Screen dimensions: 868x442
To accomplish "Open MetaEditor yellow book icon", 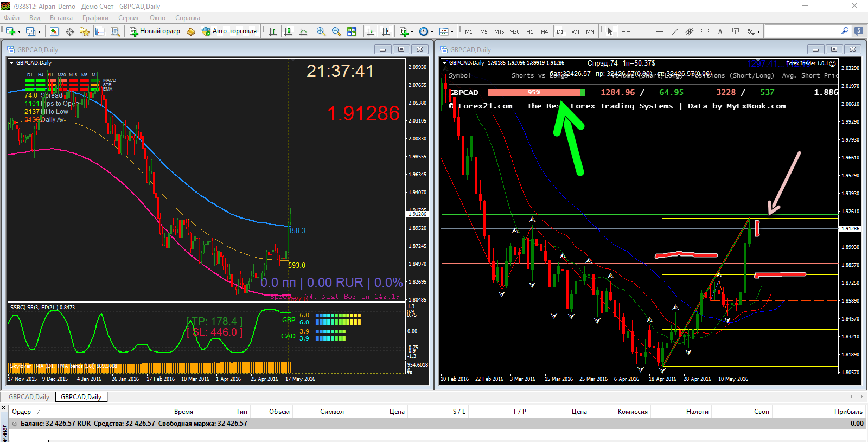I will tap(191, 31).
